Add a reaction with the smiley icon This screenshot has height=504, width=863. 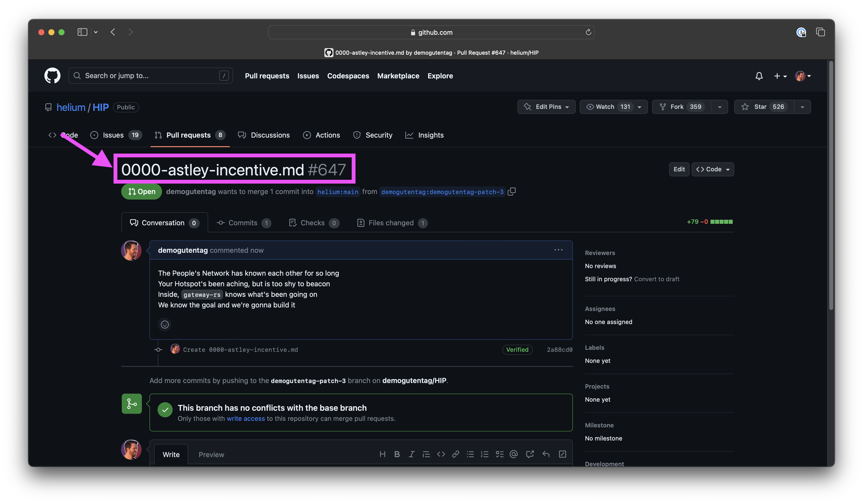165,324
